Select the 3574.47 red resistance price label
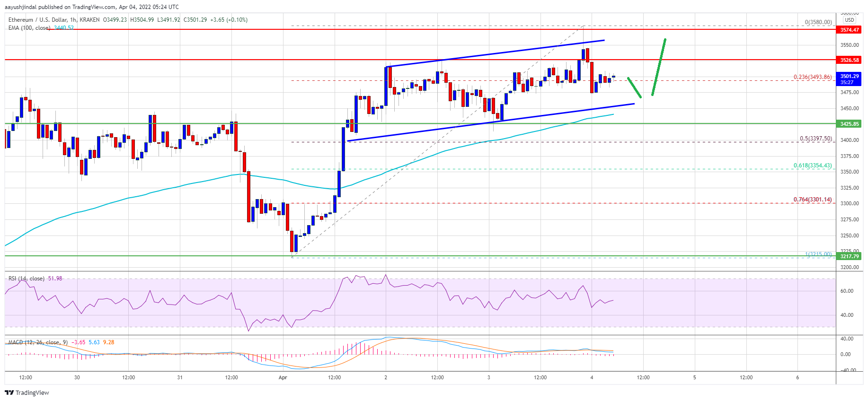 point(849,30)
